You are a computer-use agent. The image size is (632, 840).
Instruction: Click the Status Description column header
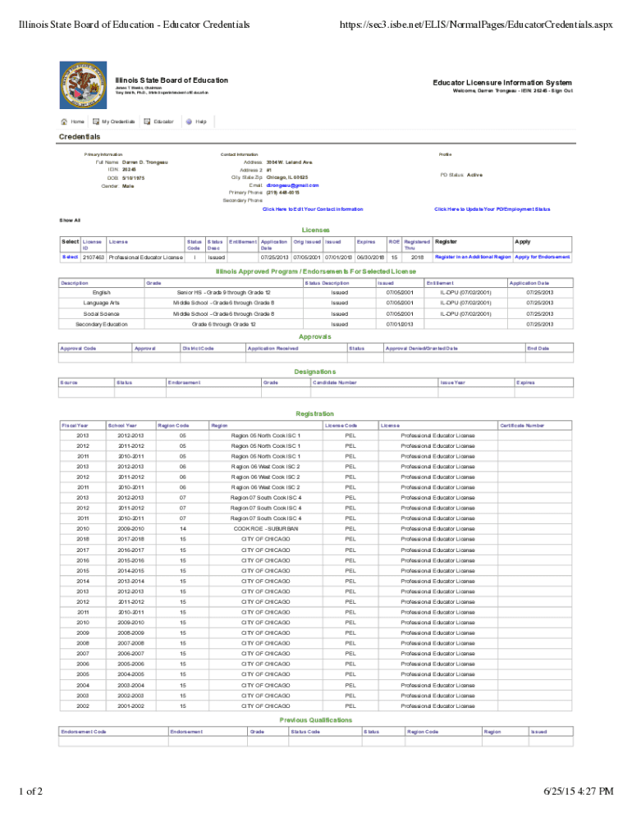click(327, 283)
